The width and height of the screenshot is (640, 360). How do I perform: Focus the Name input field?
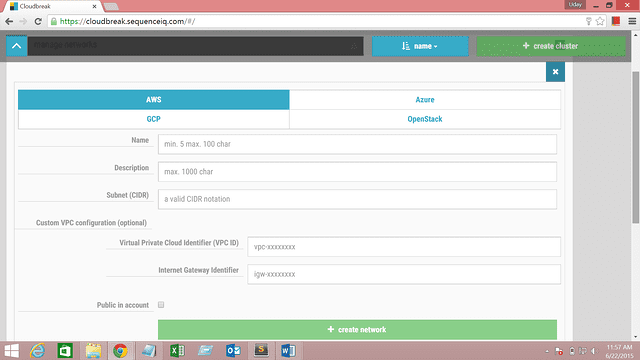click(x=357, y=144)
